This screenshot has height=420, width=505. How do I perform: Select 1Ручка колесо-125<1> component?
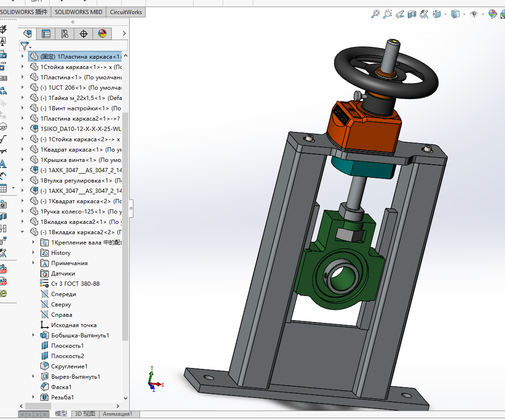[76, 212]
